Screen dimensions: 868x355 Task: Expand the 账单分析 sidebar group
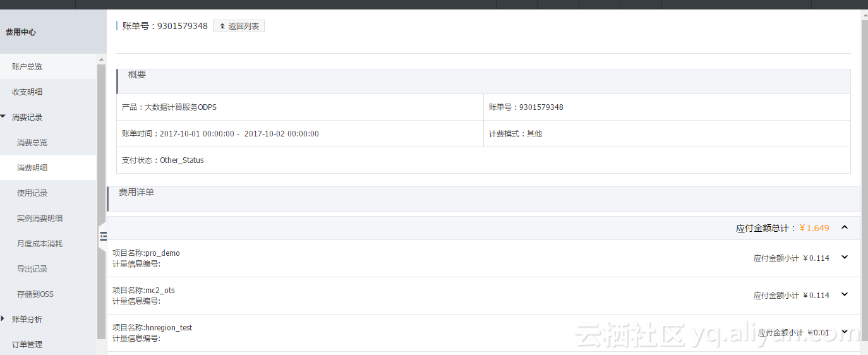(x=48, y=319)
